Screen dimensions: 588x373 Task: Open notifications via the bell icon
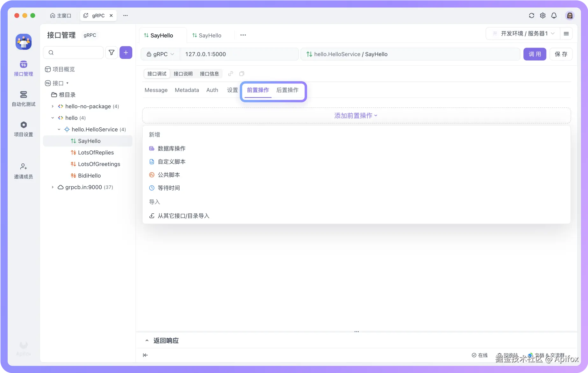click(x=554, y=15)
